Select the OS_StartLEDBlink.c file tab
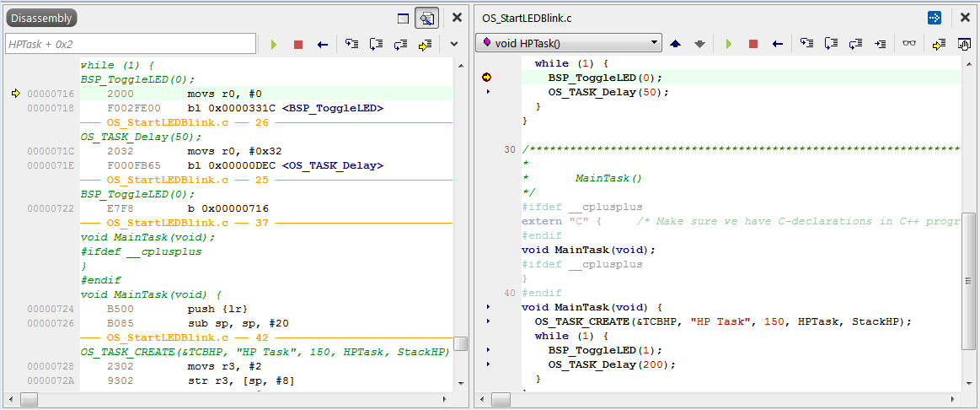 pos(527,18)
